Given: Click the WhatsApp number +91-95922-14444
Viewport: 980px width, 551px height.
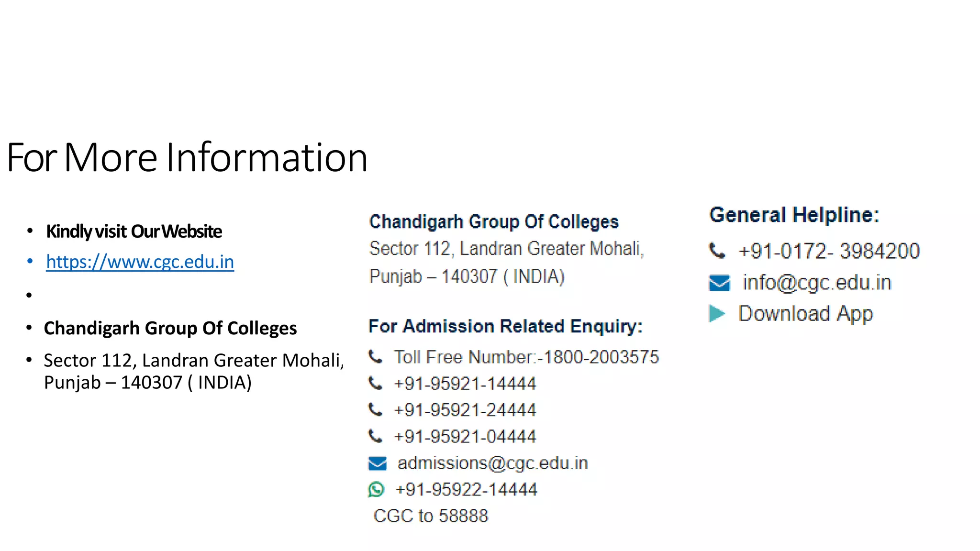Looking at the screenshot, I should point(466,489).
